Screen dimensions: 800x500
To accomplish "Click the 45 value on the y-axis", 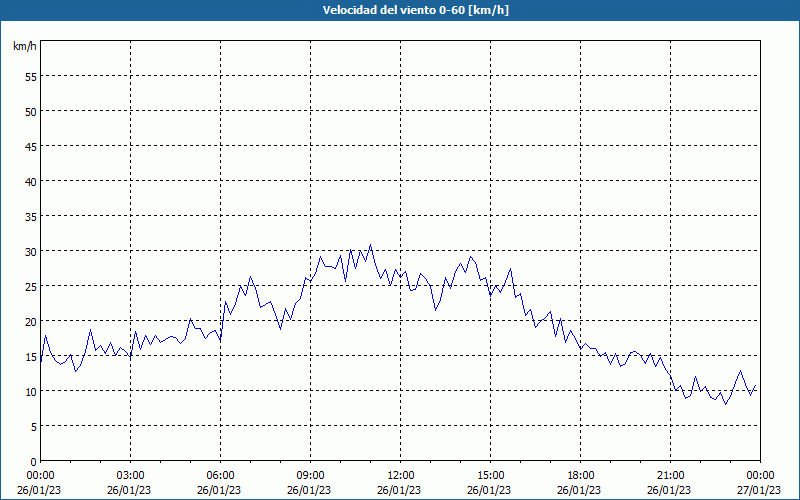I will click(x=31, y=146).
